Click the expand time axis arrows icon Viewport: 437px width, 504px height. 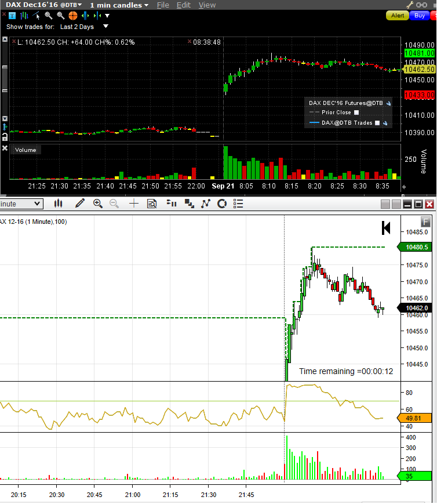click(x=85, y=16)
